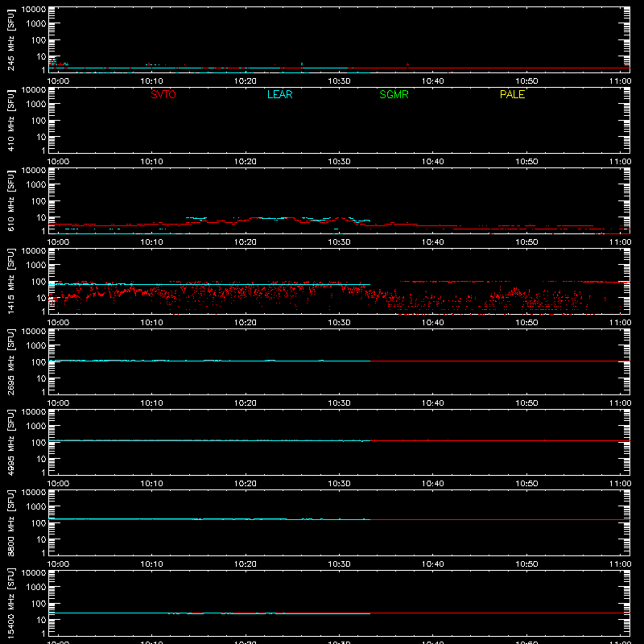644x644 pixels.
Task: Click the red SVTO trace in 15400 MHz panel
Action: (x=500, y=613)
